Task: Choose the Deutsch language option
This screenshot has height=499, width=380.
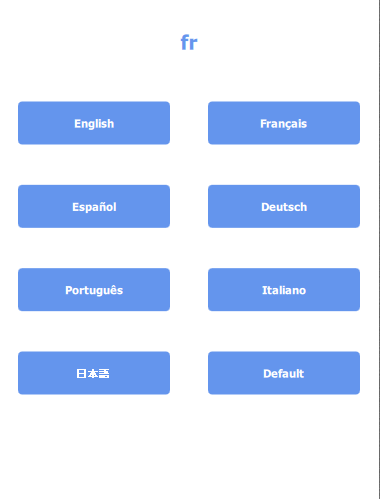Action: click(284, 206)
